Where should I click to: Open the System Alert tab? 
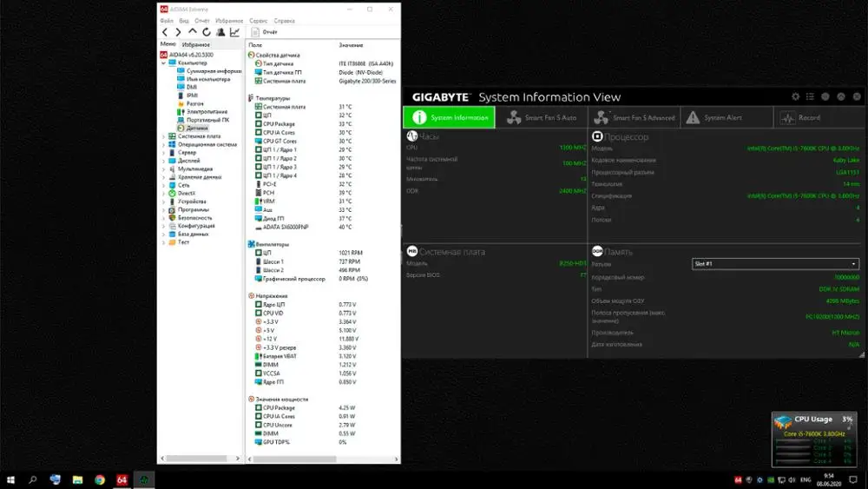pyautogui.click(x=727, y=117)
